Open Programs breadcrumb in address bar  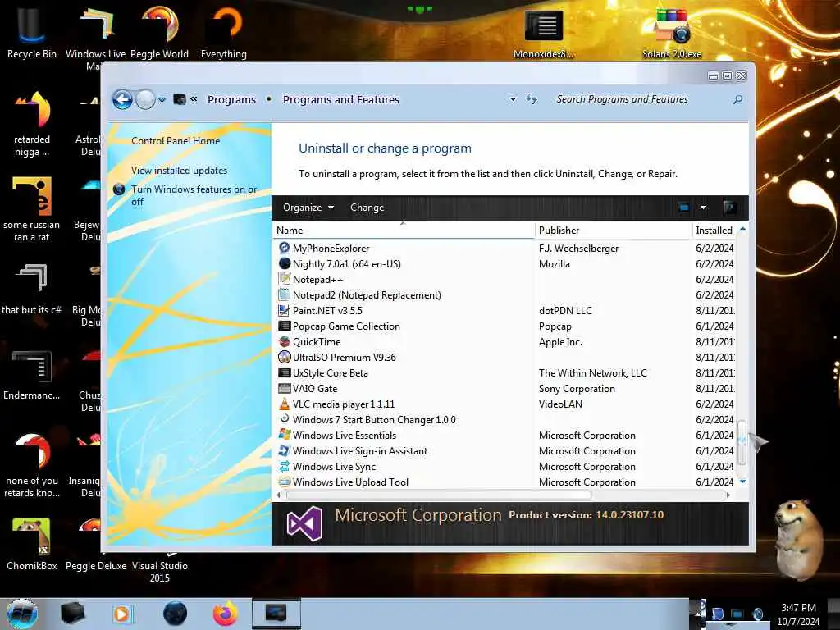(x=231, y=99)
